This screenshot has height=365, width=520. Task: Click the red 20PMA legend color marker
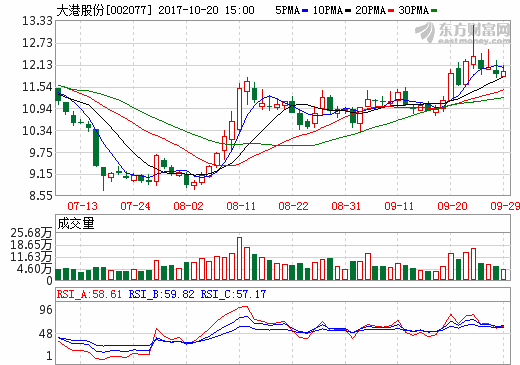[391, 11]
